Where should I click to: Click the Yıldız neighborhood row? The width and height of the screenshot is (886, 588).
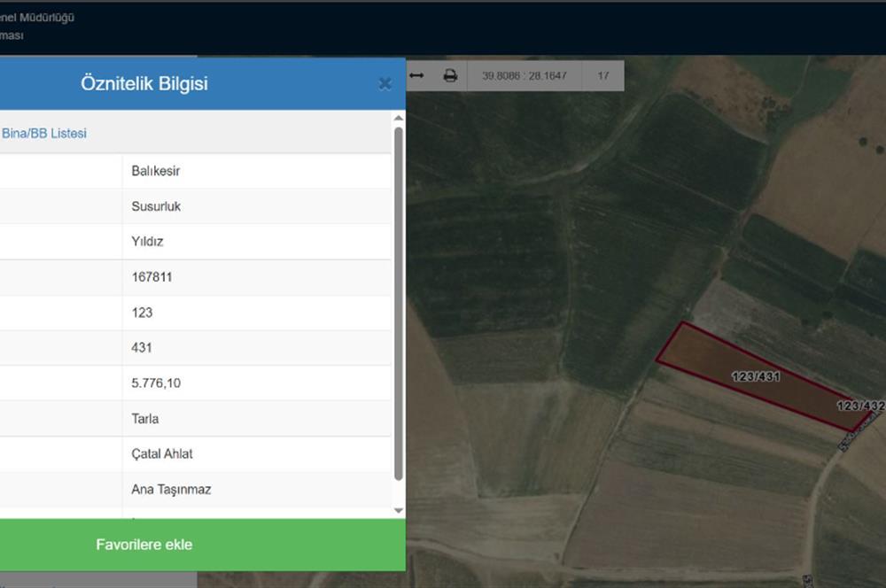148,242
